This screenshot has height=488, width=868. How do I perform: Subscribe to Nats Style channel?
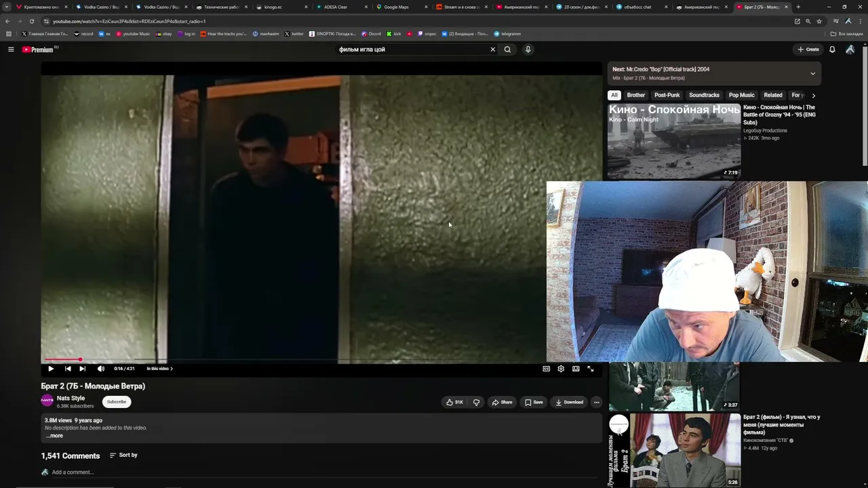(117, 402)
